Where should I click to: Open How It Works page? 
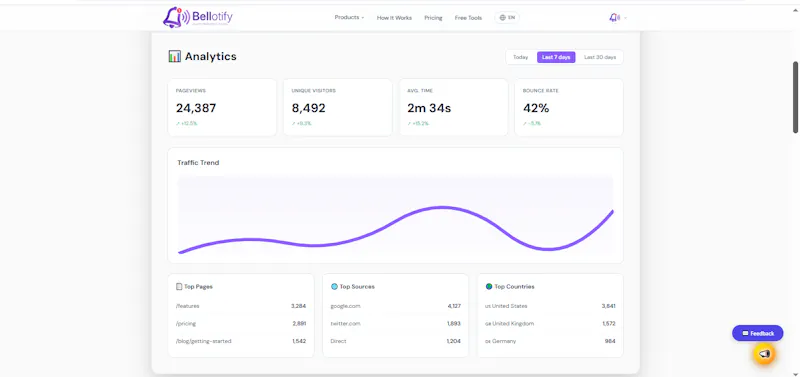click(x=394, y=18)
